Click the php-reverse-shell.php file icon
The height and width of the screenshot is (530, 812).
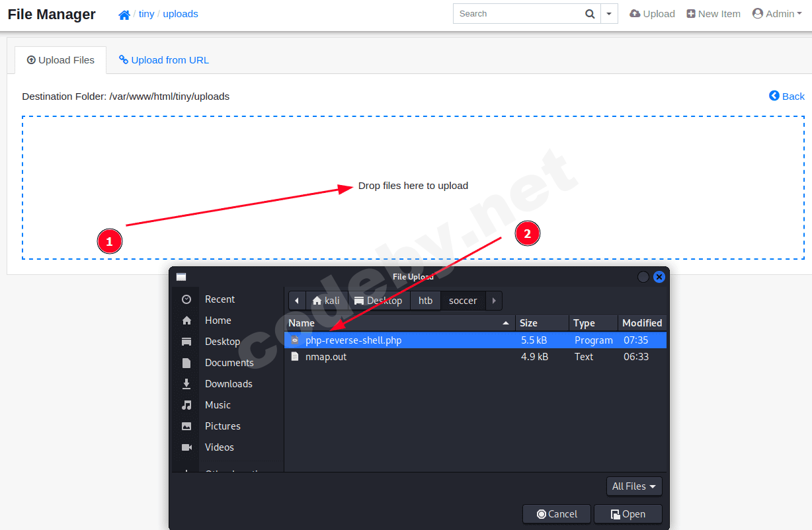[295, 340]
